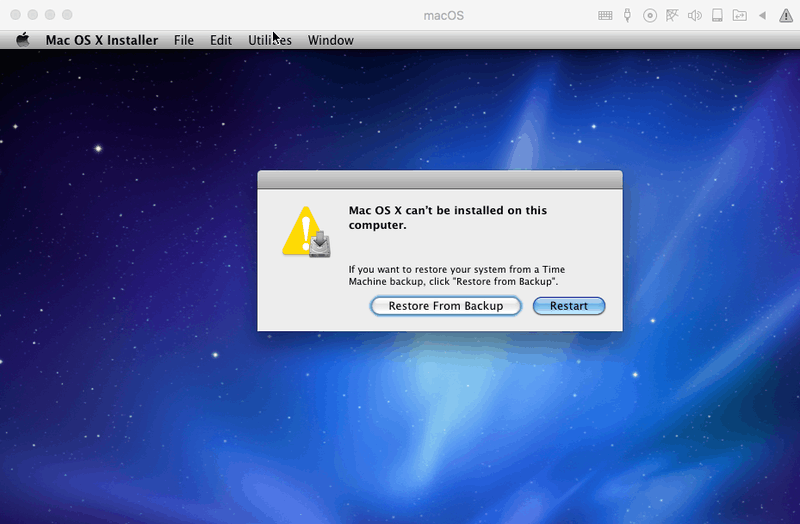Open the Mac OS X Installer menu
The height and width of the screenshot is (524, 800).
pos(102,40)
